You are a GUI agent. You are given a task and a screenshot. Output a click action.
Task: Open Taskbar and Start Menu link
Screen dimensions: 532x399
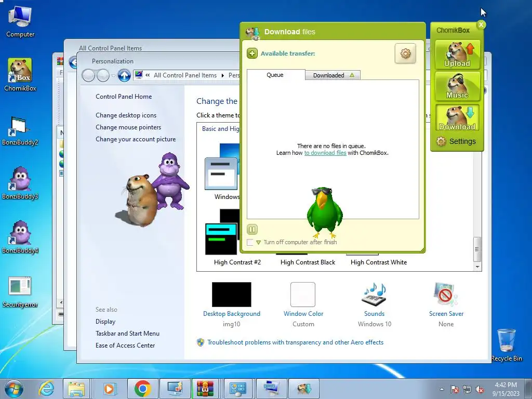point(128,334)
